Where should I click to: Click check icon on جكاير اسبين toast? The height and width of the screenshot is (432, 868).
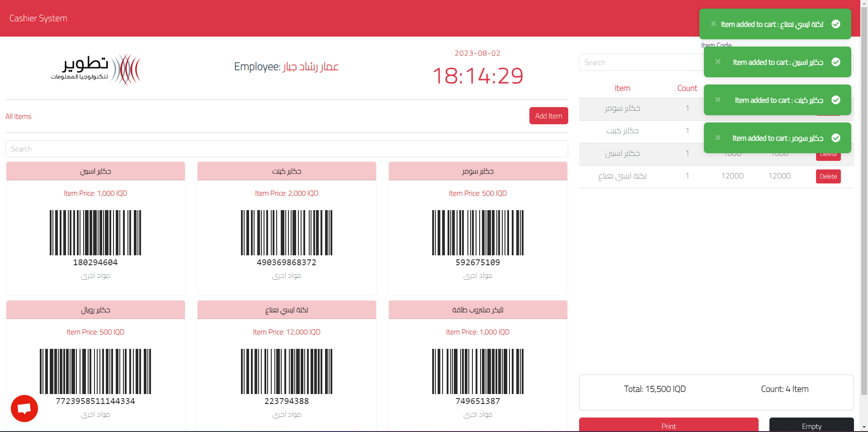[836, 62]
